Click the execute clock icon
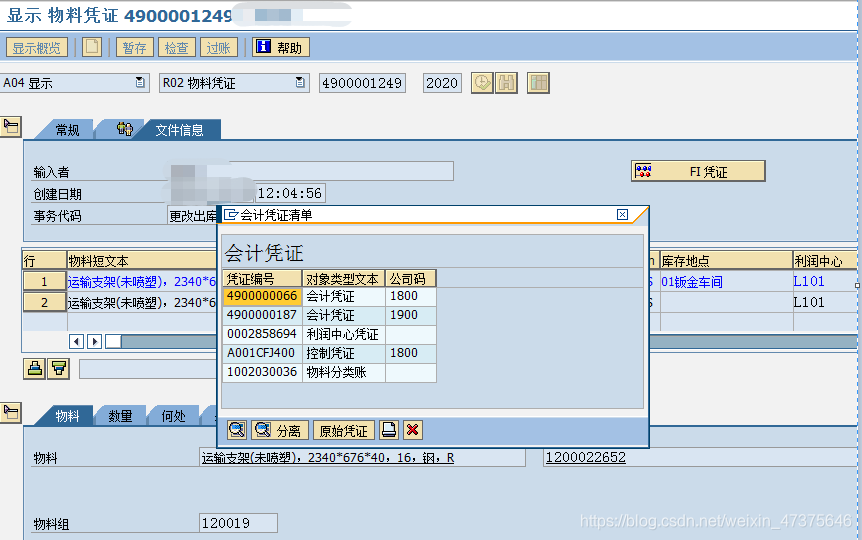 (x=482, y=83)
